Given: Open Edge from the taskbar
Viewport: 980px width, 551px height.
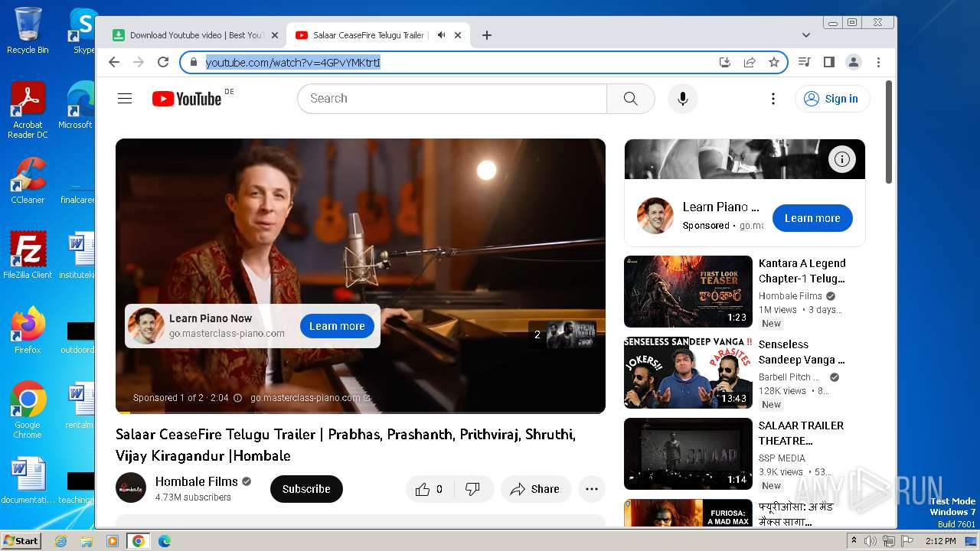Looking at the screenshot, I should pyautogui.click(x=165, y=541).
